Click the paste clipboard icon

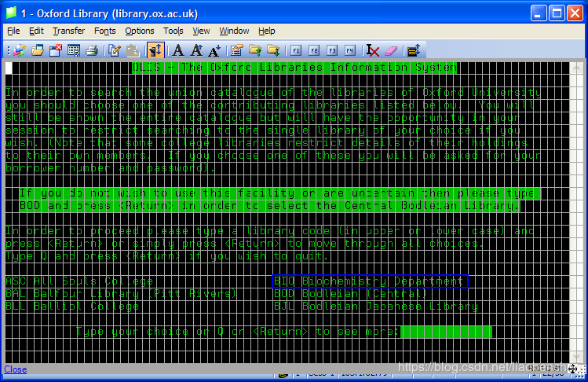[133, 50]
